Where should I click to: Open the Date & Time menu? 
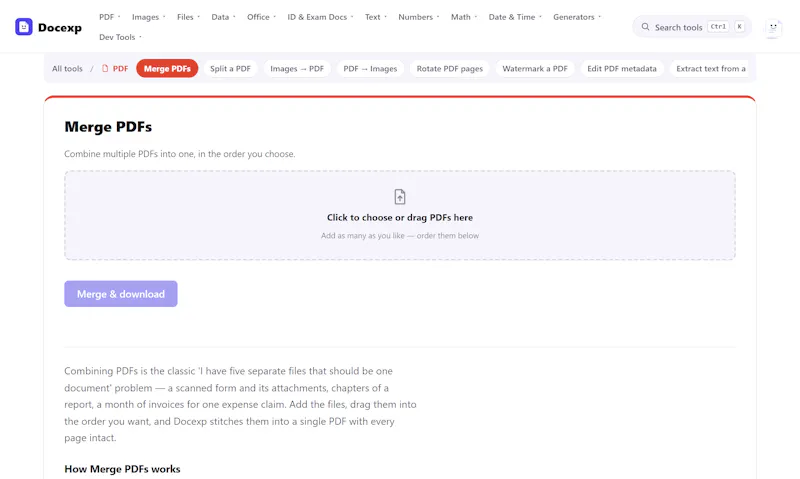coord(515,17)
